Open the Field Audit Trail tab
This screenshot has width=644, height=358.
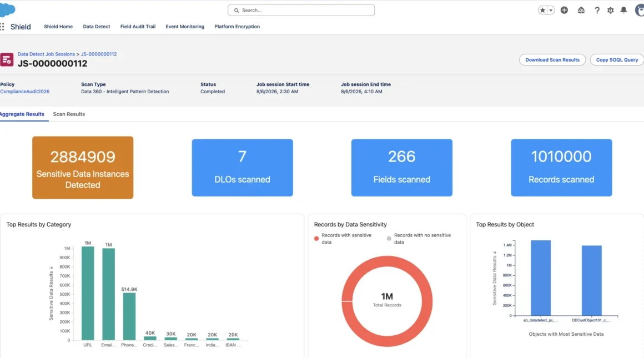click(x=138, y=27)
